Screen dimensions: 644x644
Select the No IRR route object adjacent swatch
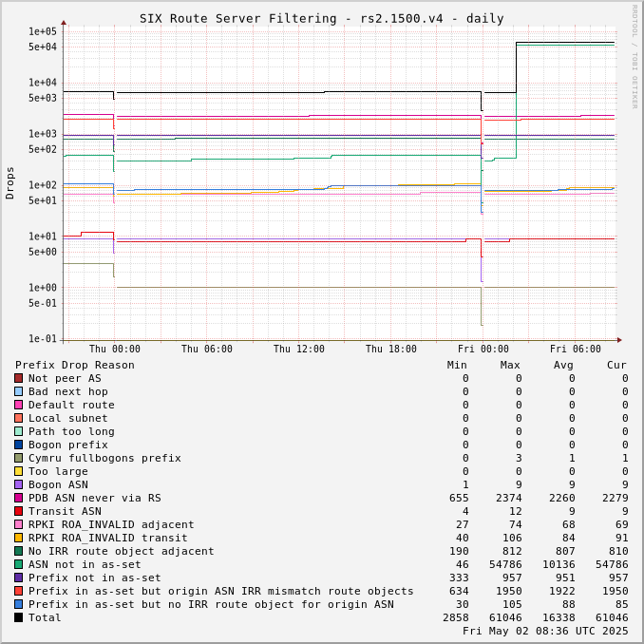18,551
